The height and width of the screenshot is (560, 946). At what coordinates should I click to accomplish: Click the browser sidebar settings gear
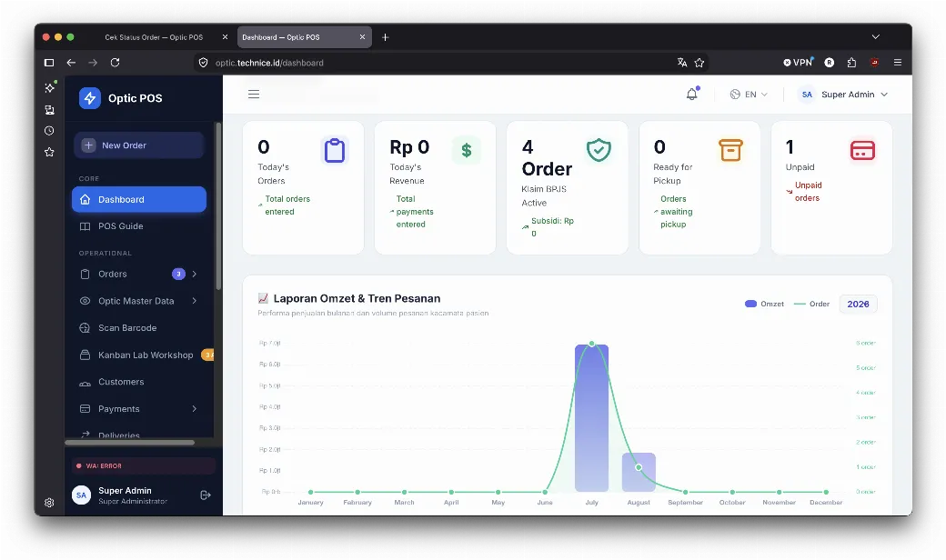click(x=49, y=503)
